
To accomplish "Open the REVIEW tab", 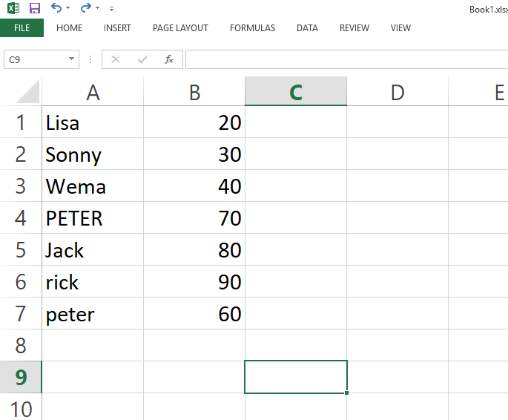I will click(354, 28).
